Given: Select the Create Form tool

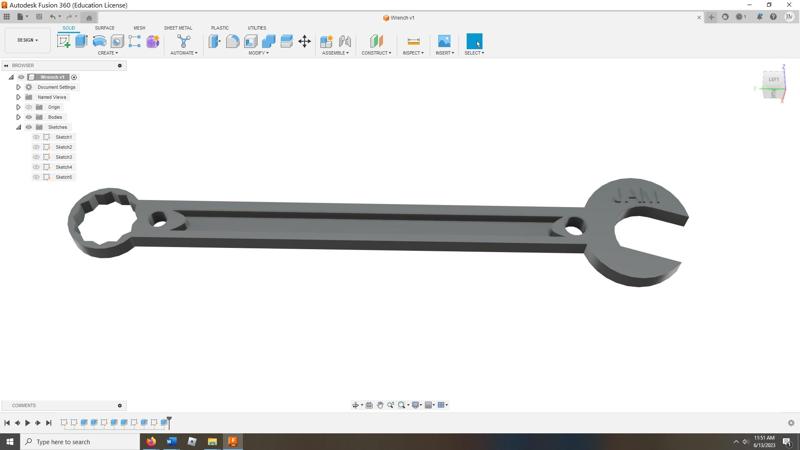Looking at the screenshot, I should 153,41.
